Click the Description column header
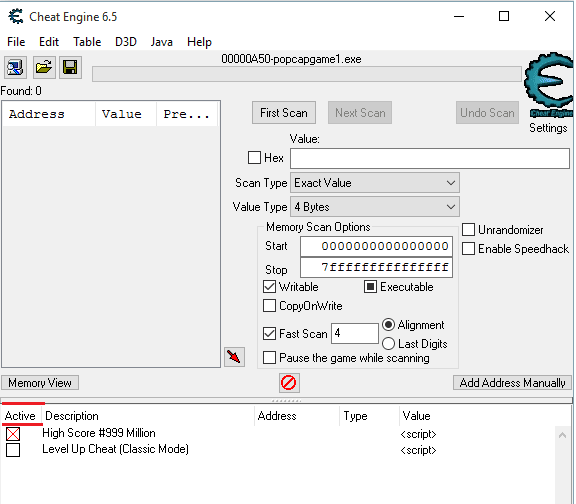 pos(147,416)
